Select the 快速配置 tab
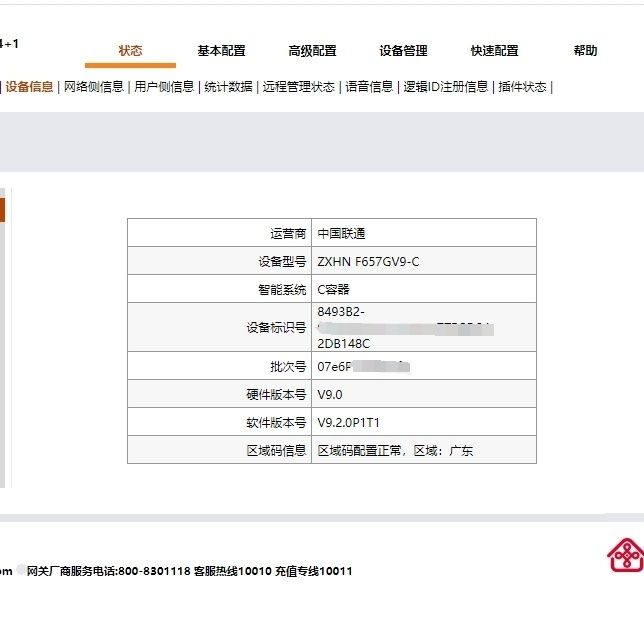The height and width of the screenshot is (644, 644). pos(494,51)
